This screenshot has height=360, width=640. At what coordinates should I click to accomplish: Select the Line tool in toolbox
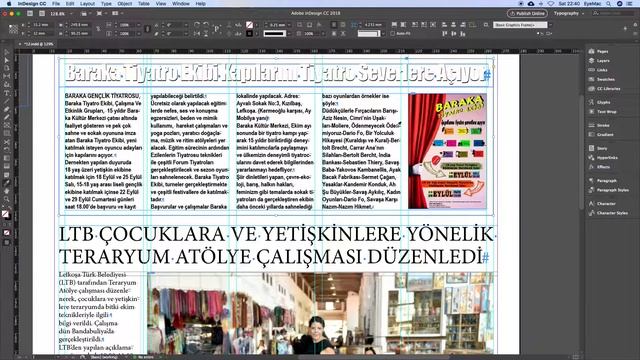7,101
